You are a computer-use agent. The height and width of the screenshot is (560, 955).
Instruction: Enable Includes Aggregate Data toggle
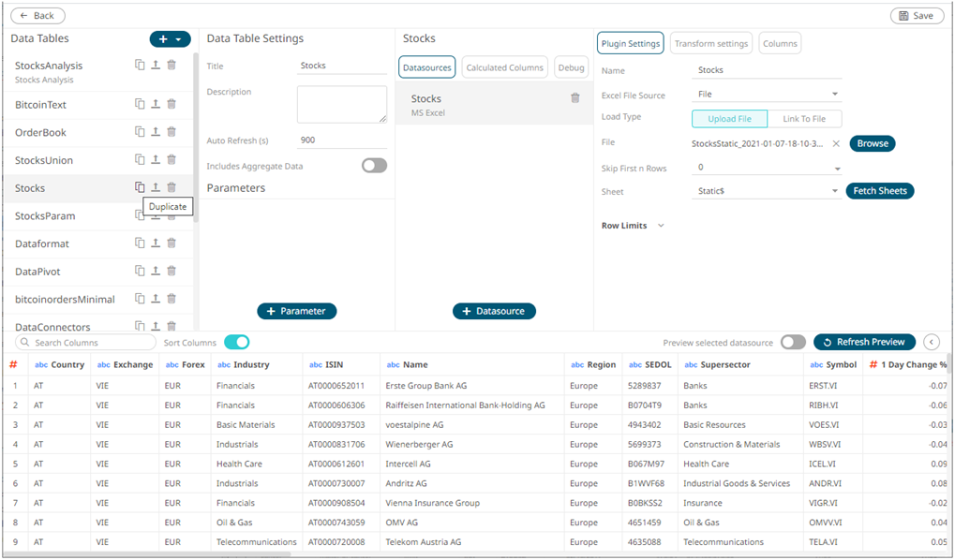point(374,166)
